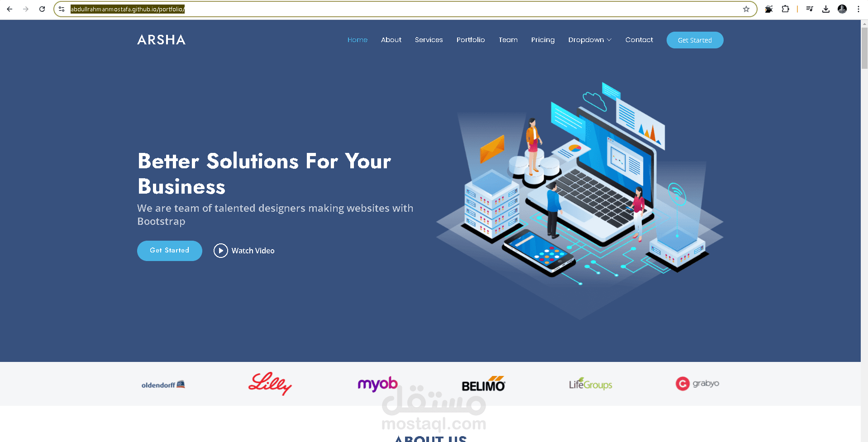Reload the current page
Screen dimensions: 868x442
(x=42, y=9)
